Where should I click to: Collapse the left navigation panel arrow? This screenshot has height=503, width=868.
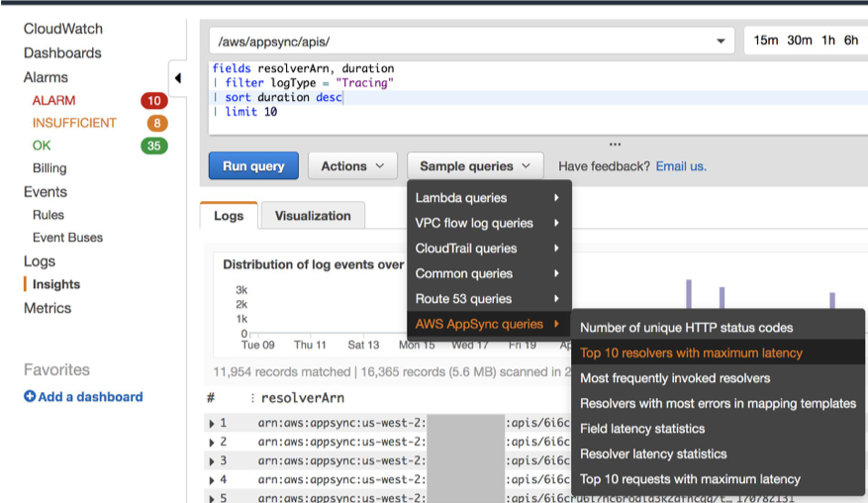[178, 78]
